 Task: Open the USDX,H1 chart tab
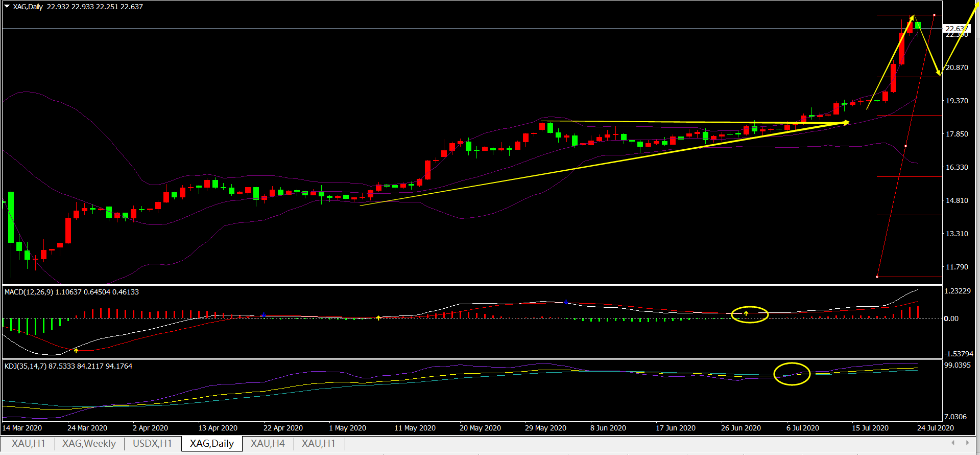coord(152,443)
